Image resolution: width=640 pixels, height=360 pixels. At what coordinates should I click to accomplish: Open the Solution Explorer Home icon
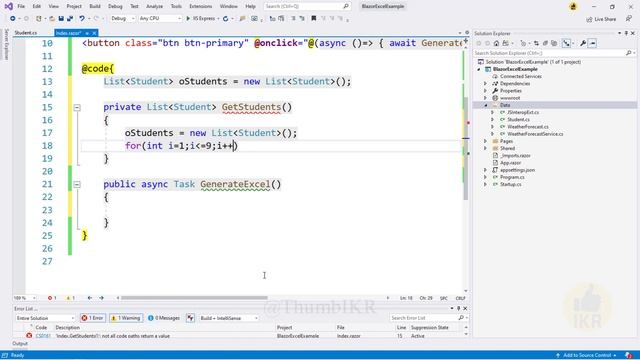pos(496,43)
